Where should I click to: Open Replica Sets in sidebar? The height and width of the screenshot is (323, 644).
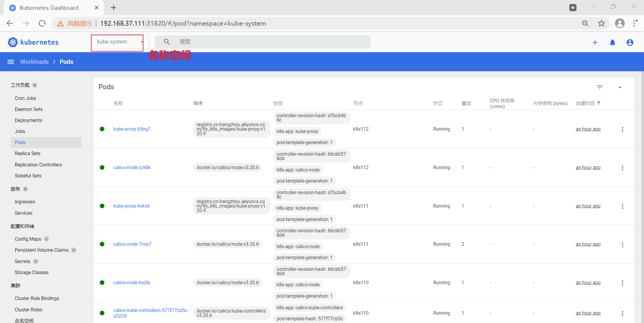[x=27, y=153]
